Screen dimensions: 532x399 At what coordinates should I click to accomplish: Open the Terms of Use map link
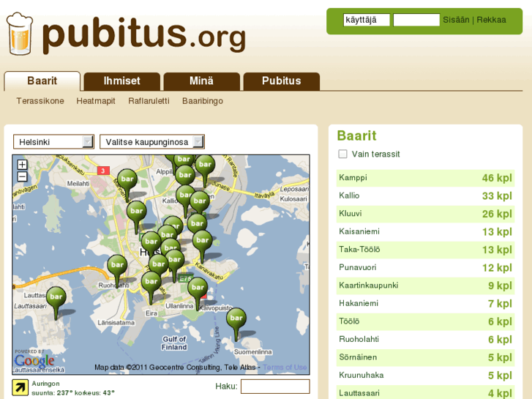(x=285, y=367)
